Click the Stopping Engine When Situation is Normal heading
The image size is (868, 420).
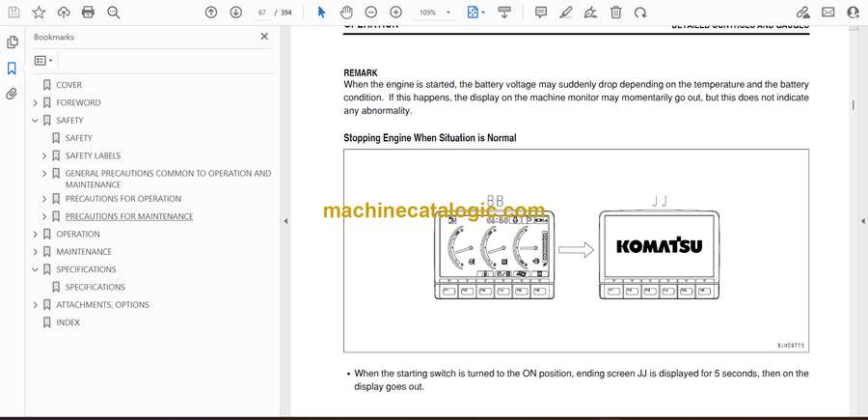tap(429, 138)
